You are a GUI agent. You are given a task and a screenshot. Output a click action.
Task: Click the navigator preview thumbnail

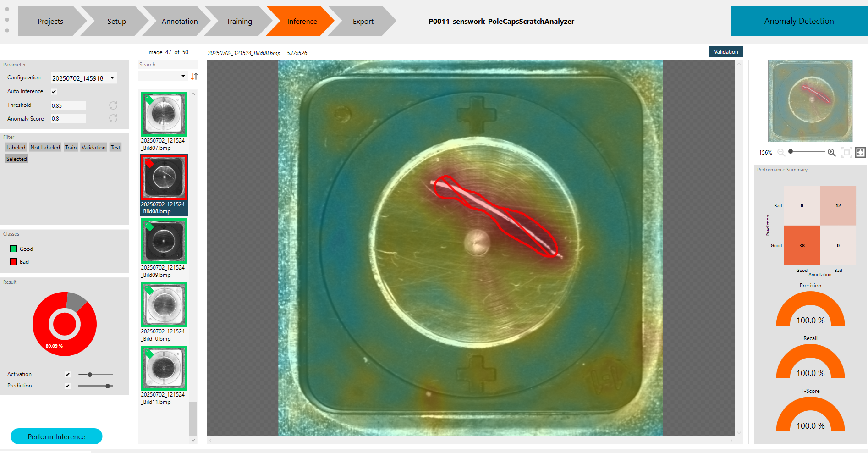pyautogui.click(x=810, y=101)
